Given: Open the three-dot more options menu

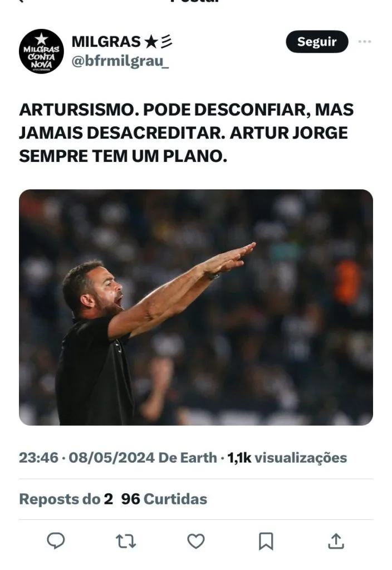Looking at the screenshot, I should point(365,41).
